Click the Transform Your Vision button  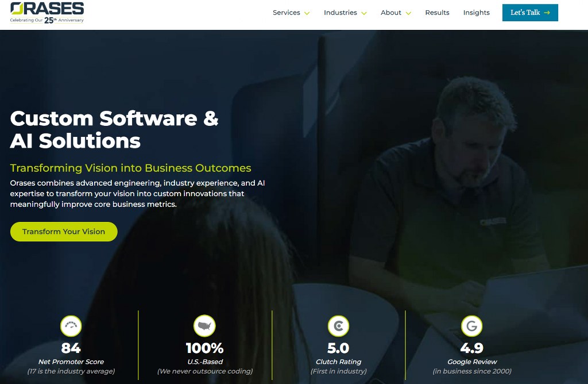(64, 231)
